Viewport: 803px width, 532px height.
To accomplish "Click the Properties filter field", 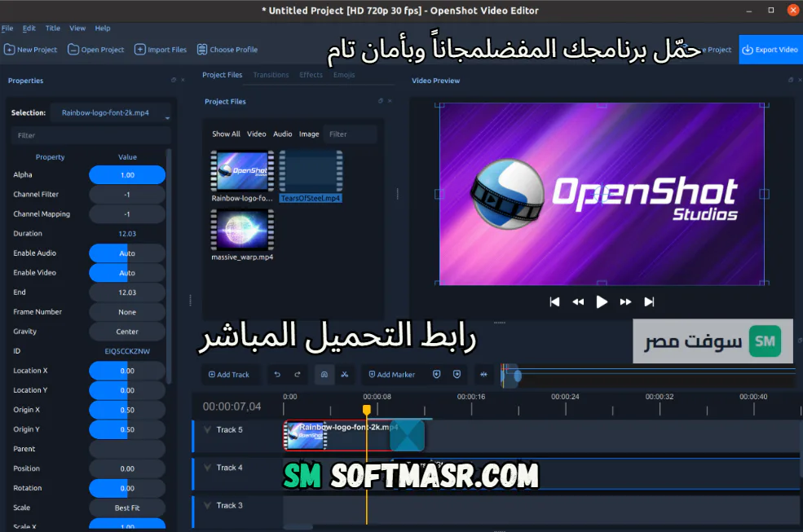I will (x=90, y=136).
